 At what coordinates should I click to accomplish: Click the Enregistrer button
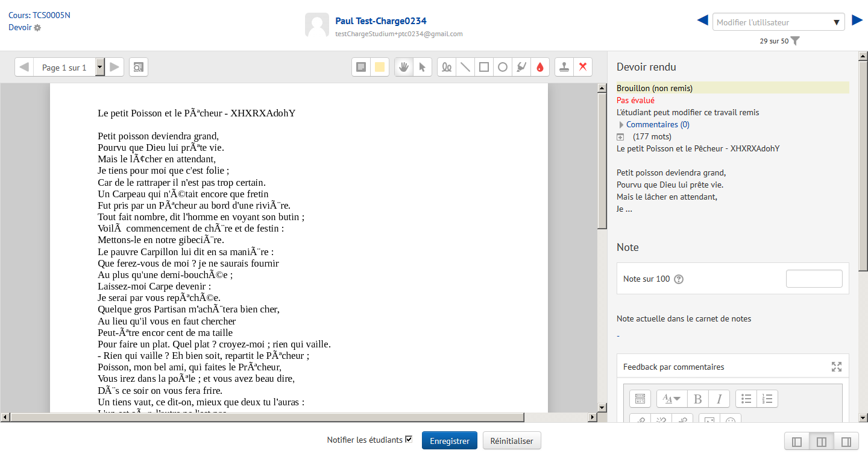[450, 441]
